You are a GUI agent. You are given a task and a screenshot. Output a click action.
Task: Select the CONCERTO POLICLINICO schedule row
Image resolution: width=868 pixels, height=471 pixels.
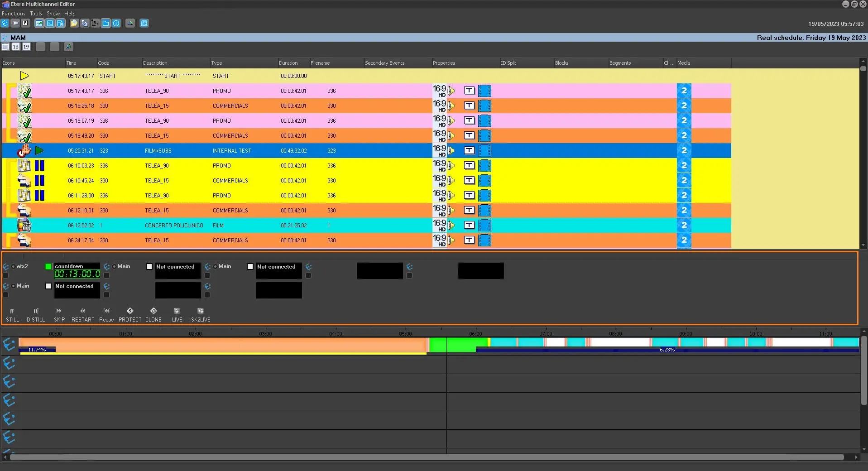174,226
